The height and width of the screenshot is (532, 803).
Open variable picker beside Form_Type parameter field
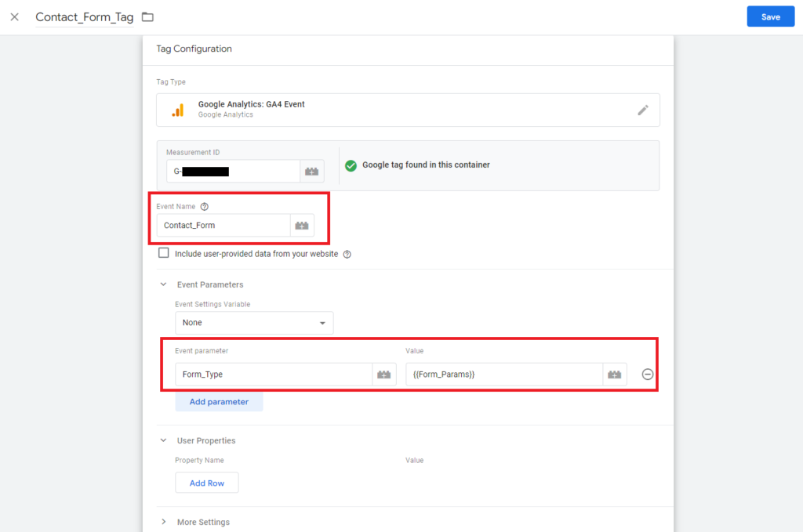coord(383,375)
